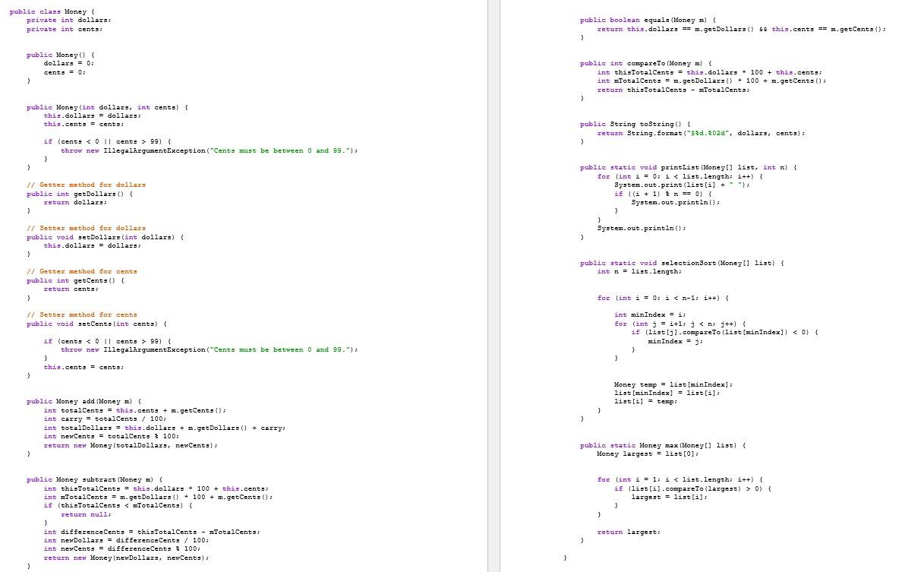Click the return null statement in subtract
The height and width of the screenshot is (572, 924).
click(x=85, y=514)
